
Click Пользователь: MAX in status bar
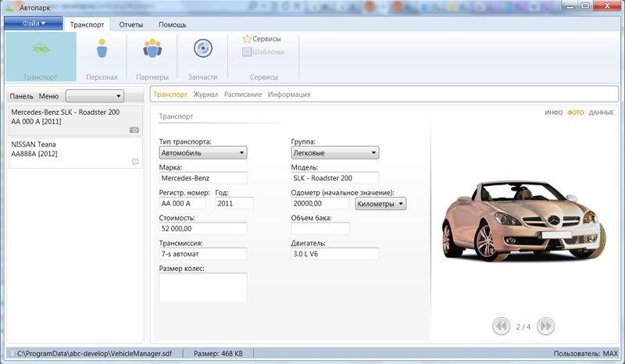click(x=585, y=354)
